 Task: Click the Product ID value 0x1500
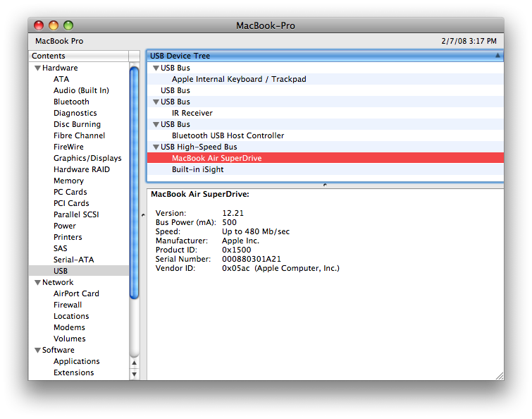click(x=237, y=250)
